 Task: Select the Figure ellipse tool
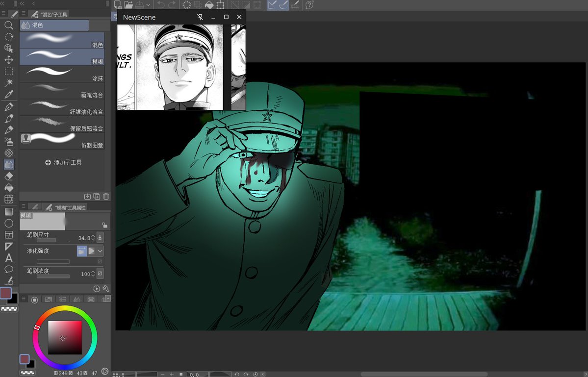[x=9, y=224]
